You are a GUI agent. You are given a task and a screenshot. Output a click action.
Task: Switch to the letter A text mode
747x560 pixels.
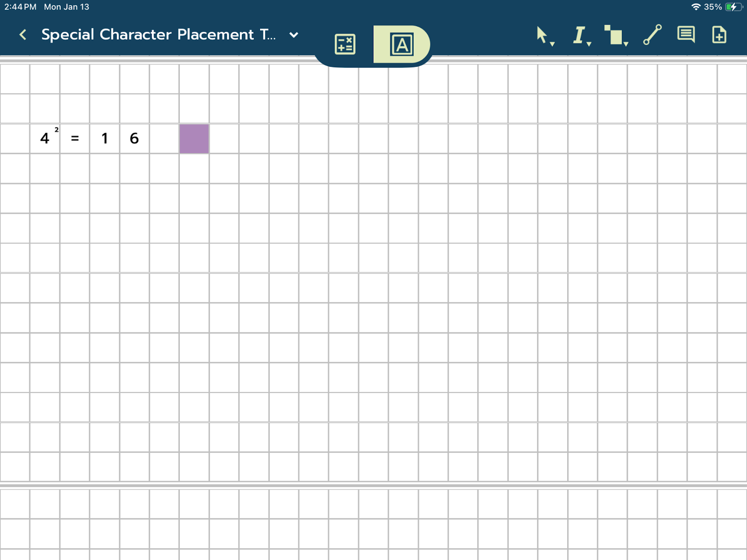pyautogui.click(x=402, y=45)
